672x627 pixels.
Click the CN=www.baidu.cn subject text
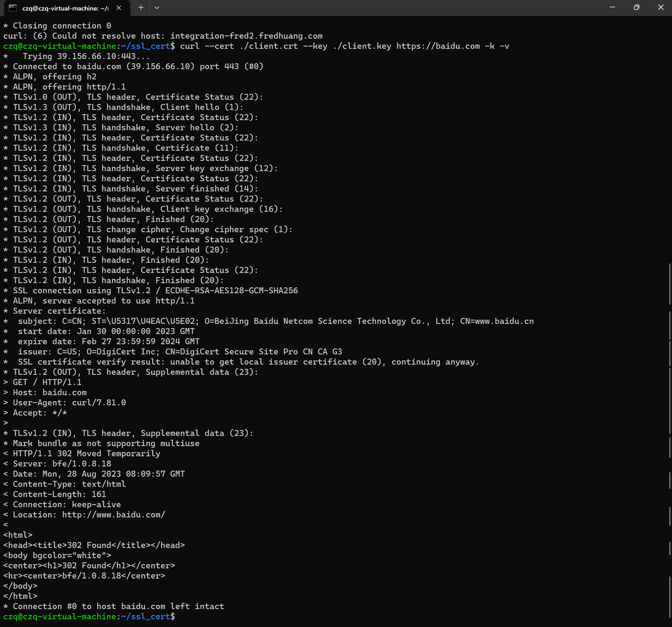pos(496,321)
